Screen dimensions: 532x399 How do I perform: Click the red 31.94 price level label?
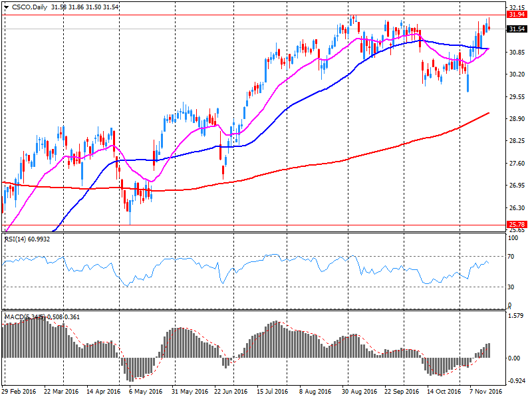click(517, 14)
